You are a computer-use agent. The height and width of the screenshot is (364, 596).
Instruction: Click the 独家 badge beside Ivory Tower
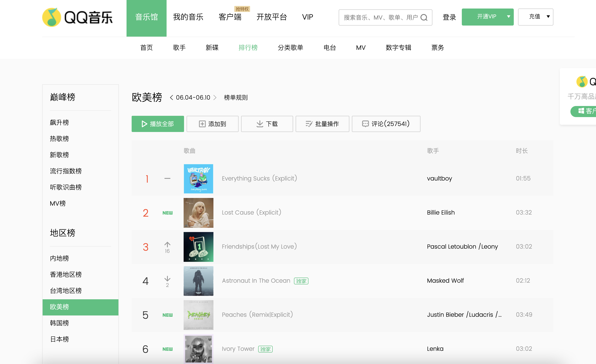(265, 349)
